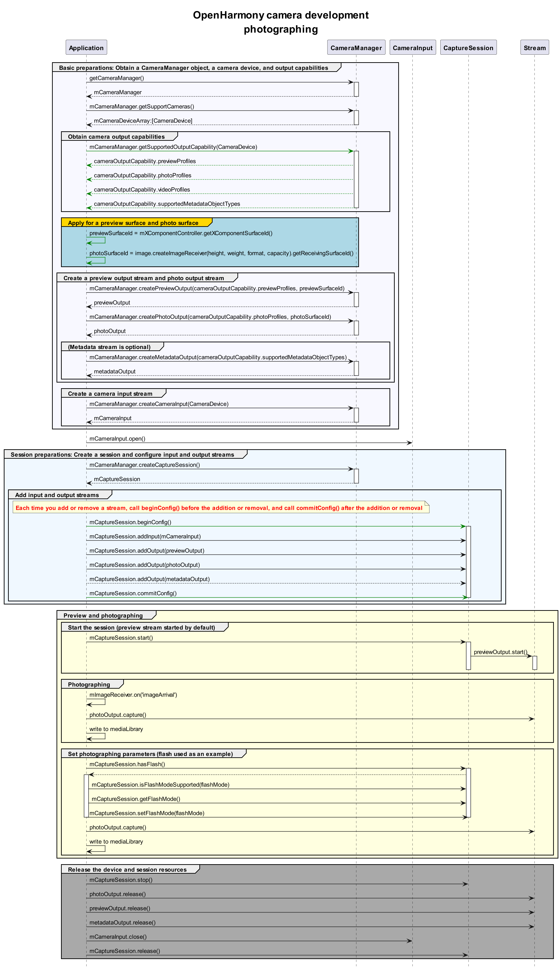Click 'previewOutput.release()' message

[x=119, y=909]
